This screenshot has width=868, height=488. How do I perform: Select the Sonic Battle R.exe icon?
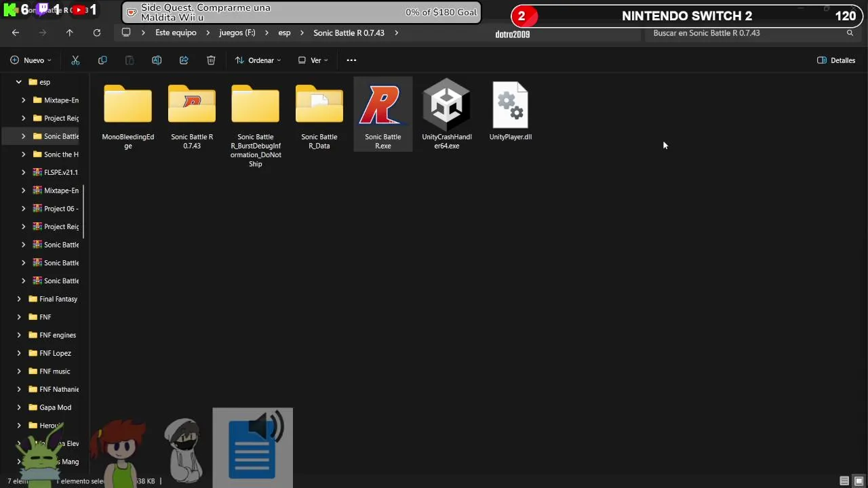pos(383,105)
